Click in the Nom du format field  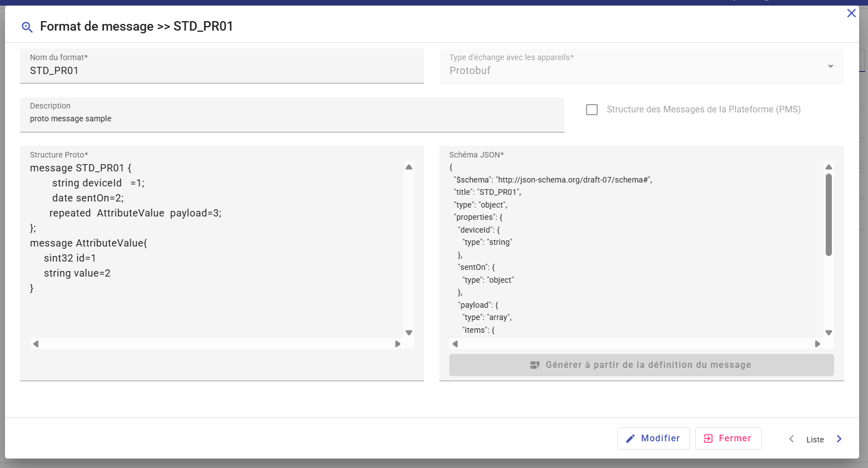tap(222, 71)
